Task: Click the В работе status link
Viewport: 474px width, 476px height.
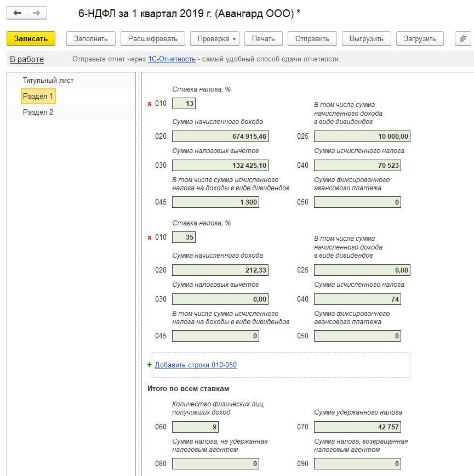Action: tap(27, 59)
